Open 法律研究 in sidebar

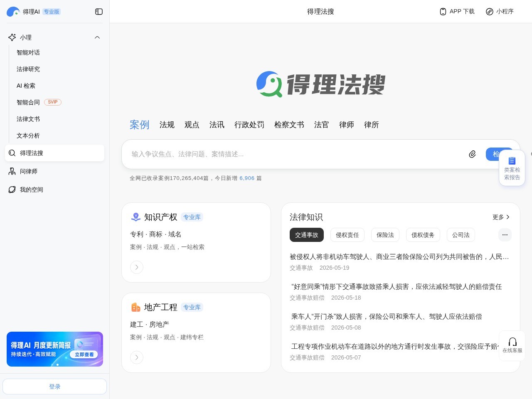click(x=28, y=69)
